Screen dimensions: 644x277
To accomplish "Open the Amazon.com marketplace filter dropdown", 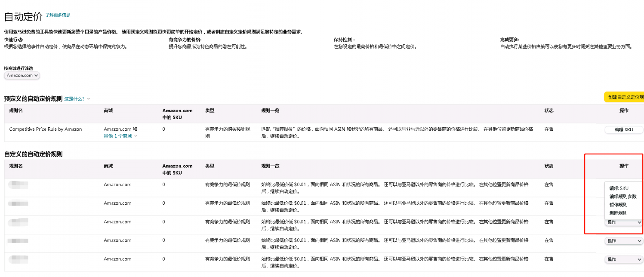I will click(22, 75).
